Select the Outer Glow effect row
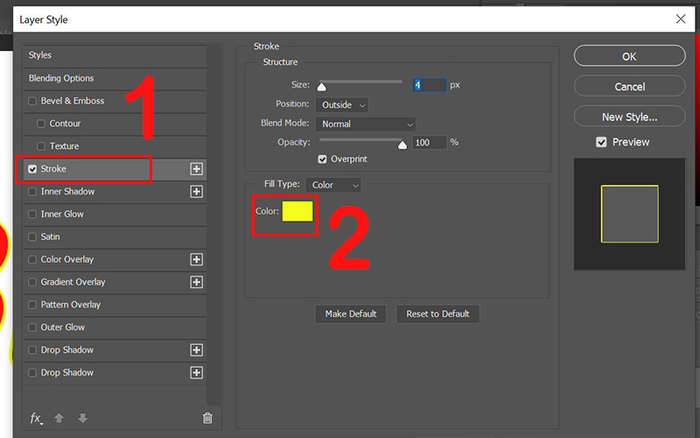700x438 pixels. pyautogui.click(x=115, y=327)
